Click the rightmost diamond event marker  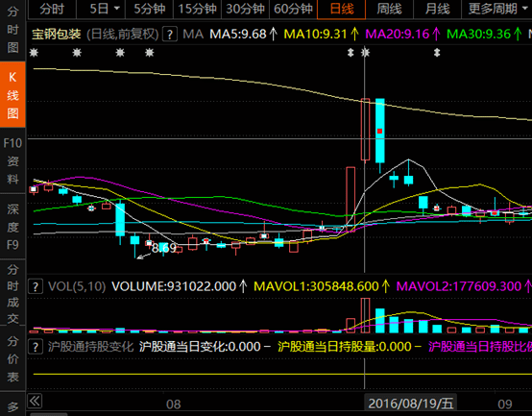pos(437,53)
